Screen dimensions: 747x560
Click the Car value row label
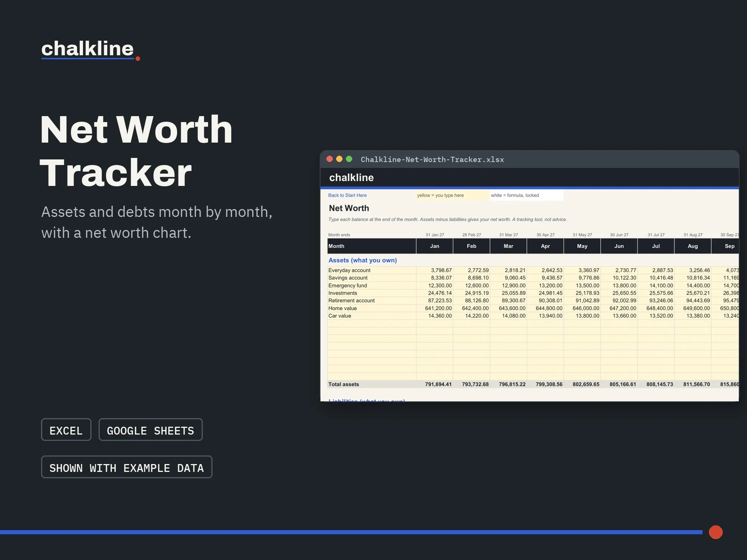point(340,316)
